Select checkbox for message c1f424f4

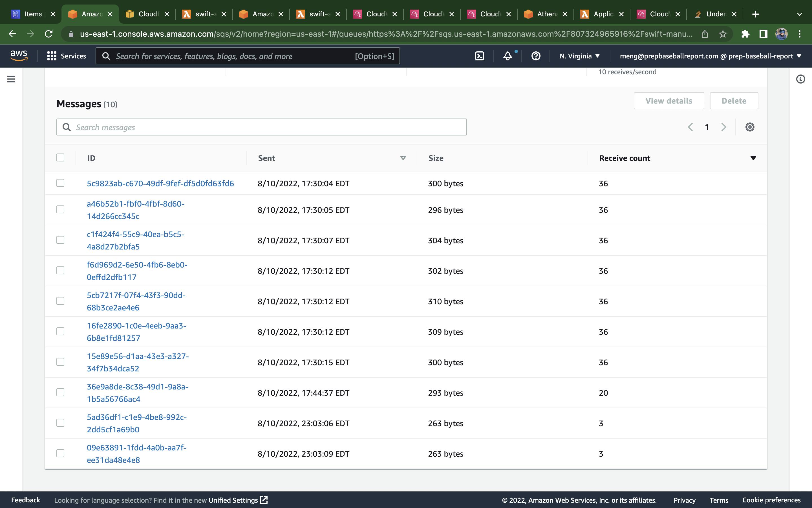point(60,240)
